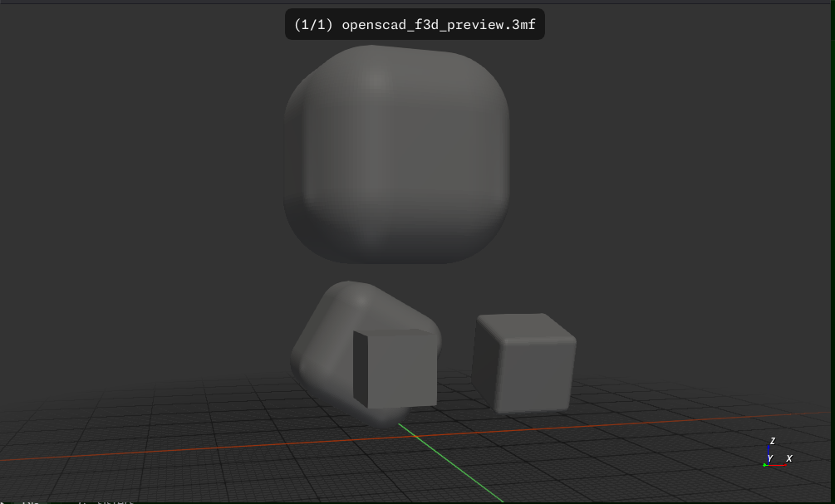Click the X label on orientation widget
The height and width of the screenshot is (504, 835).
coord(789,458)
